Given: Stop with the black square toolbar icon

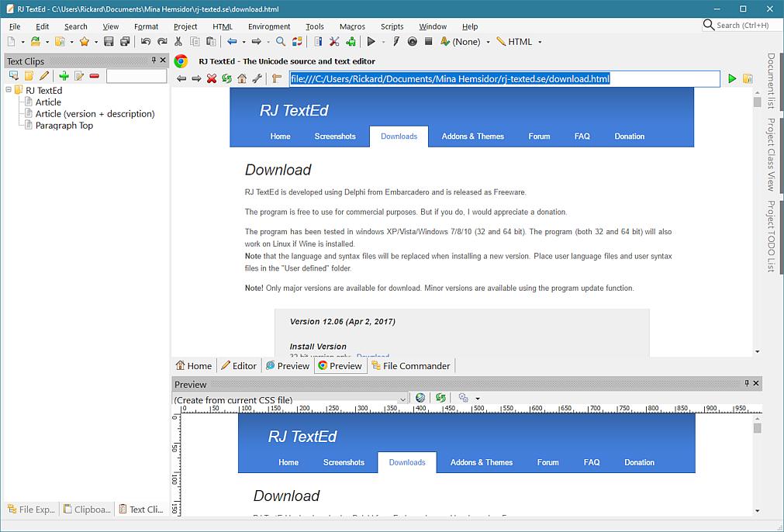Looking at the screenshot, I should [x=429, y=42].
